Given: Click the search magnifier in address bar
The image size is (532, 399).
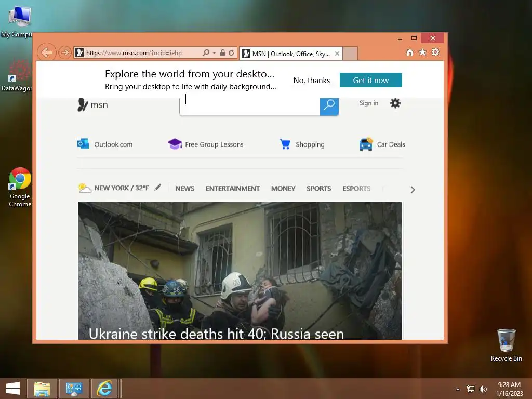Looking at the screenshot, I should coord(206,52).
